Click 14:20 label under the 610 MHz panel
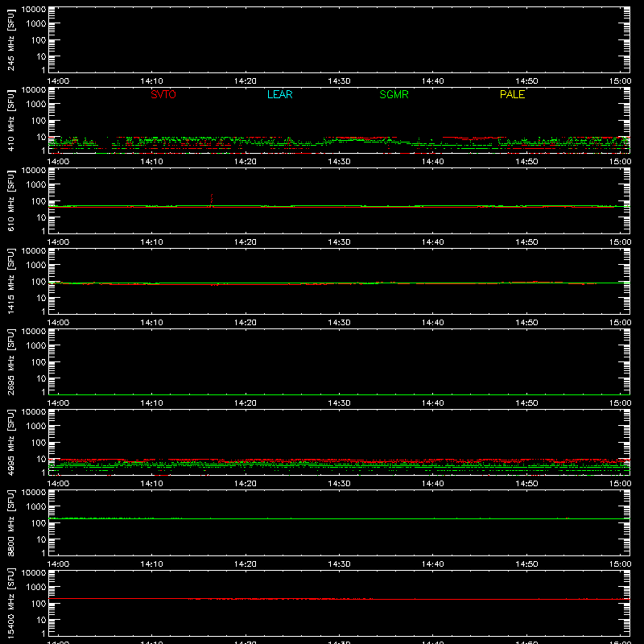 coord(246,242)
